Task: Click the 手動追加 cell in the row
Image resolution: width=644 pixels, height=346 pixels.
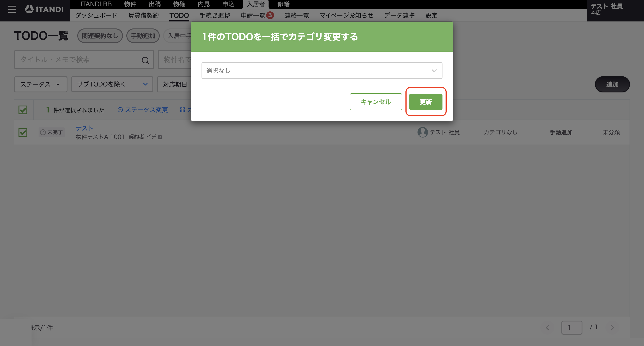Action: coord(561,132)
